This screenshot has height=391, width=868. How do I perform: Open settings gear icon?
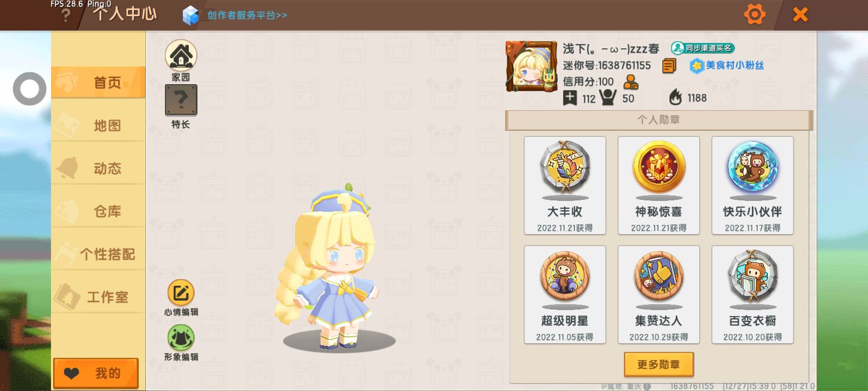754,14
